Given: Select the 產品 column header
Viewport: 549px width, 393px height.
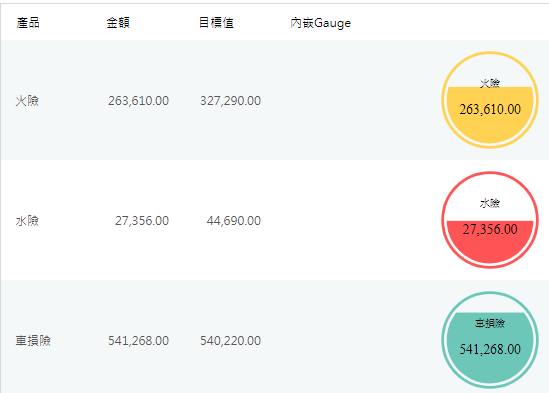Looking at the screenshot, I should [x=28, y=23].
